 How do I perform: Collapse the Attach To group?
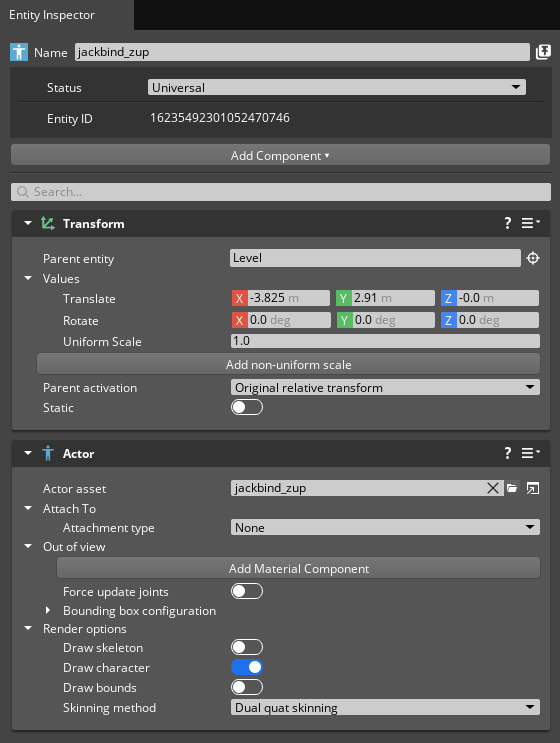click(28, 508)
